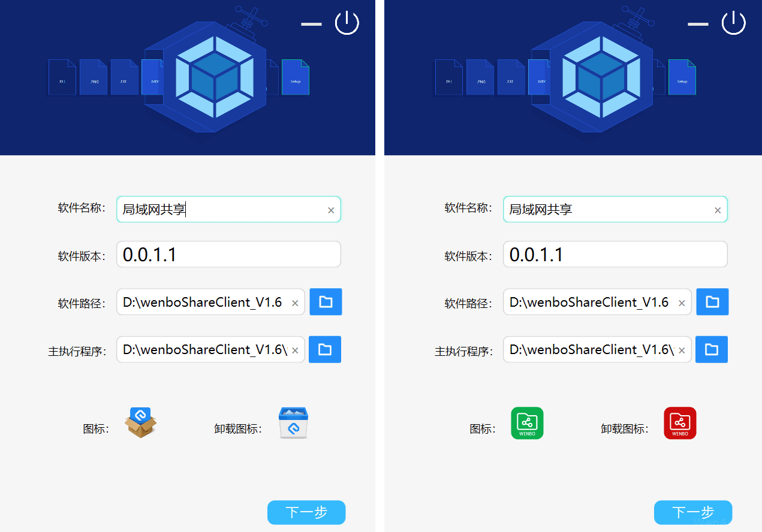Clear the 软件路径 path in left window
The width and height of the screenshot is (762, 532).
[x=295, y=303]
